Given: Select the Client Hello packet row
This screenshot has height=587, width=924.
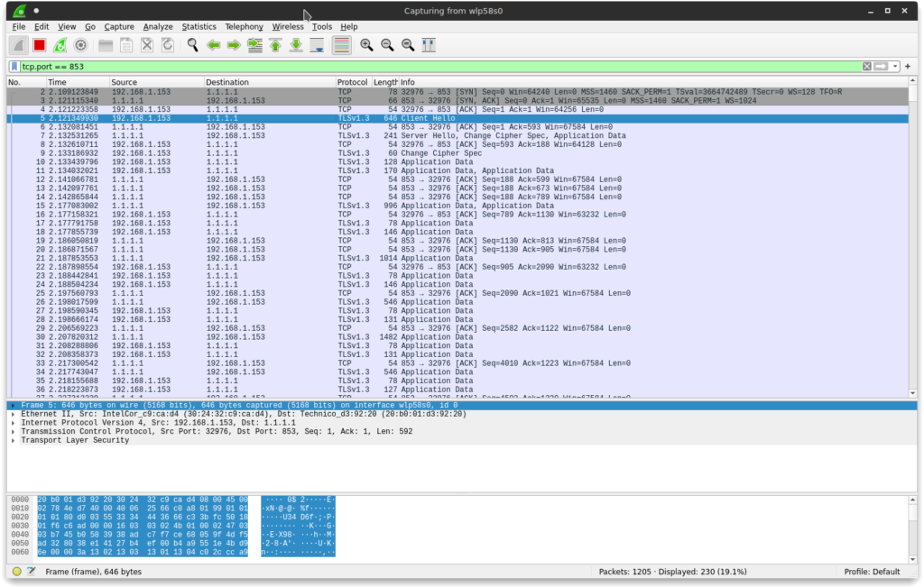Looking at the screenshot, I should 271,118.
